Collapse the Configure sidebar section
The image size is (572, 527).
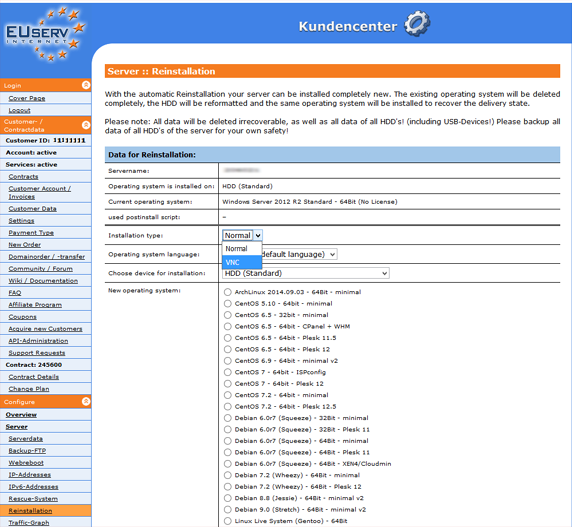tap(86, 402)
